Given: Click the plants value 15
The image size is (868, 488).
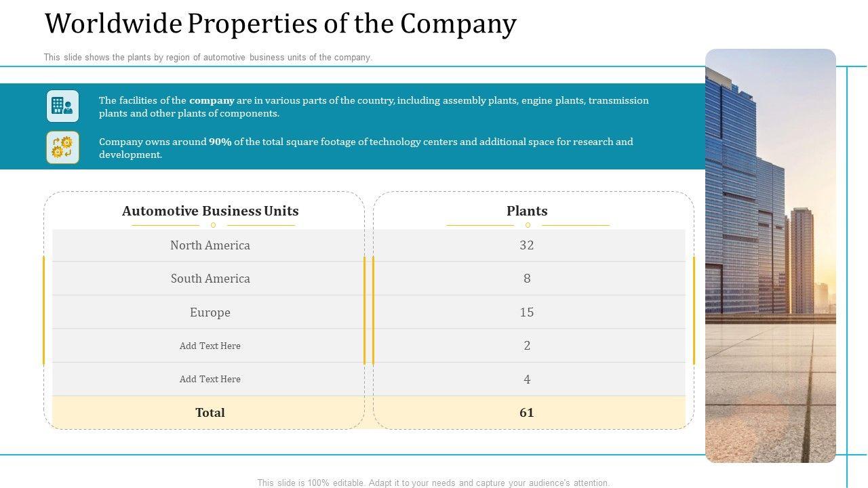Looking at the screenshot, I should (x=527, y=312).
